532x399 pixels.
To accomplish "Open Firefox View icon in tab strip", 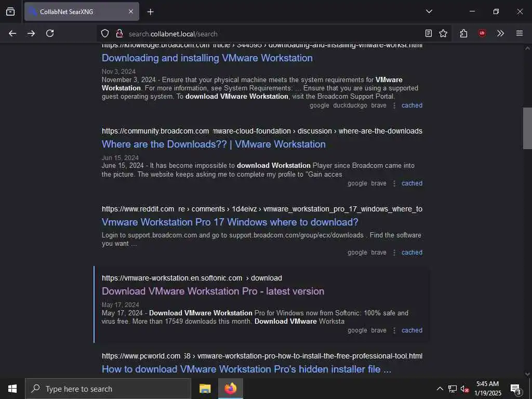I will tap(10, 11).
